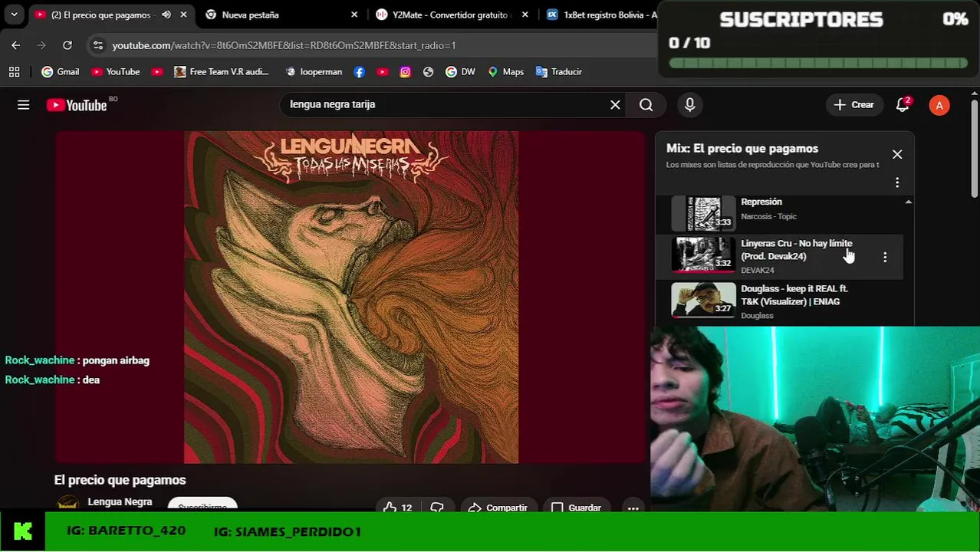Open the Gmail bookmark
980x552 pixels.
(x=61, y=71)
